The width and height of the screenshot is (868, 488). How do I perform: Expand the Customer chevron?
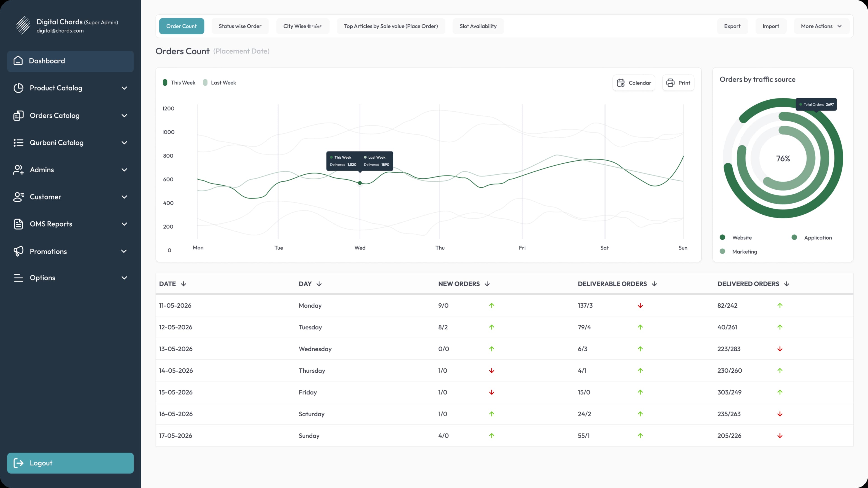[x=124, y=197]
